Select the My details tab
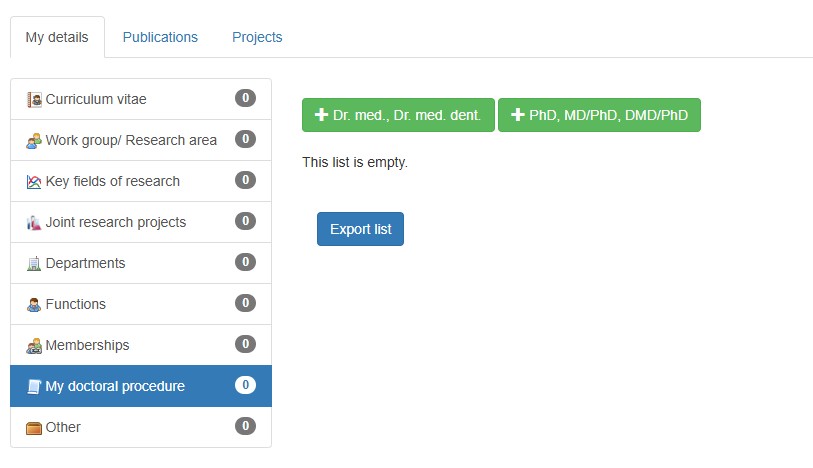 [57, 37]
